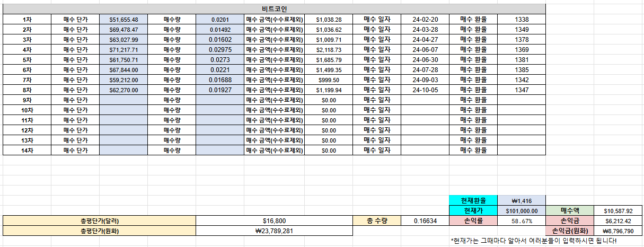This screenshot has width=644, height=247.
Task: Select purchase price cell $69,478.47
Action: click(123, 30)
